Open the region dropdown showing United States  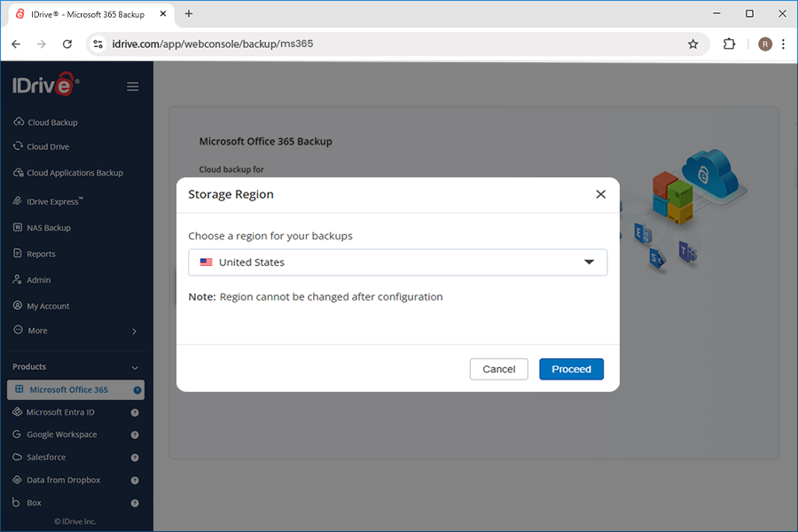tap(397, 262)
